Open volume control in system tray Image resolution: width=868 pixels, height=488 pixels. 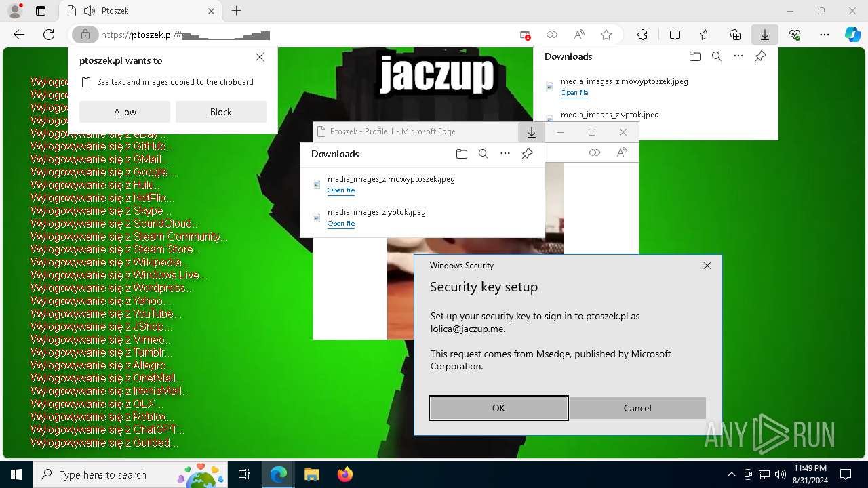[x=780, y=474]
